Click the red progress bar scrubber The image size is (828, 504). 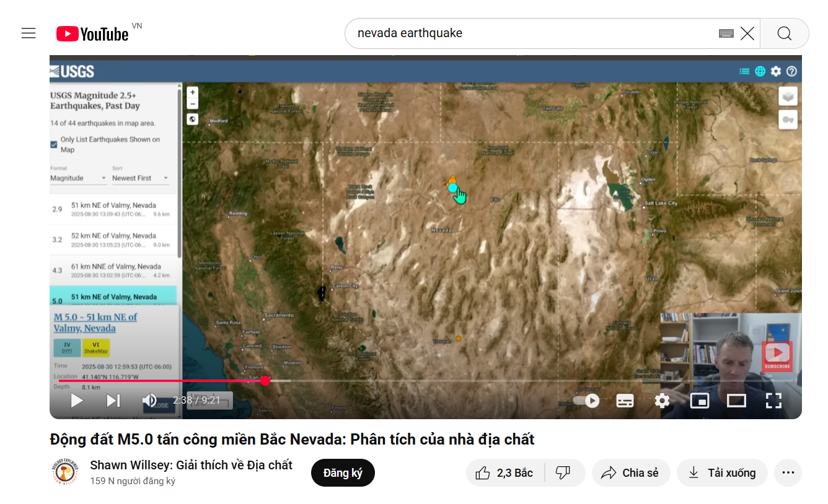tap(265, 381)
